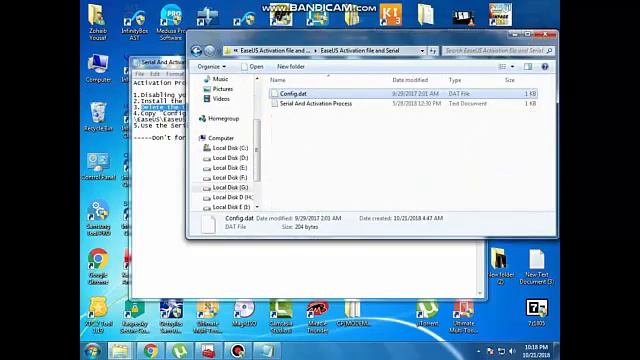
Task: Select the Recycle Bin desktop icon
Action: pyautogui.click(x=98, y=117)
